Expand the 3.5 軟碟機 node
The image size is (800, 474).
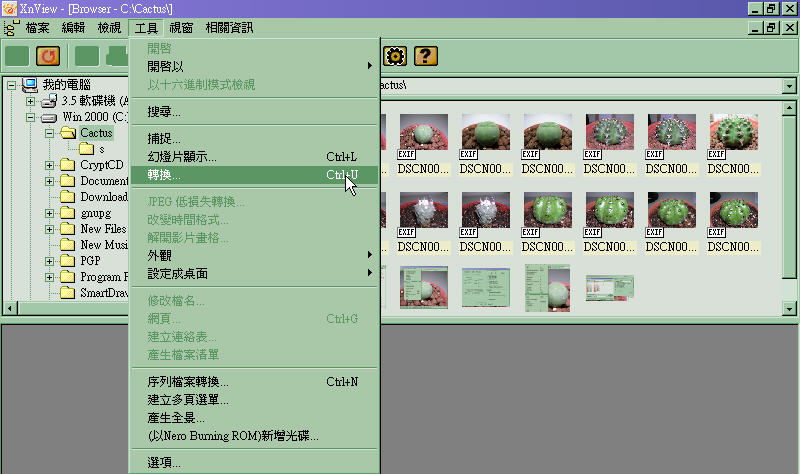point(31,101)
